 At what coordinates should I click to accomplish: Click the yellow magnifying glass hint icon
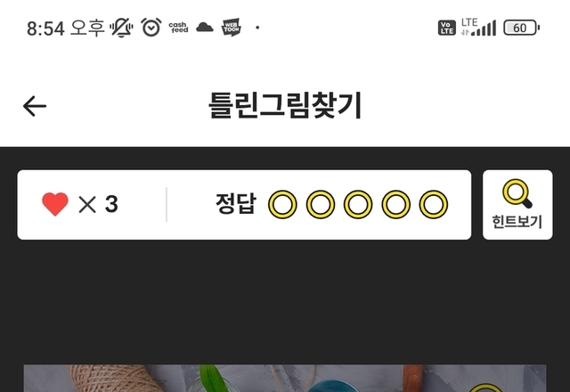tap(517, 193)
